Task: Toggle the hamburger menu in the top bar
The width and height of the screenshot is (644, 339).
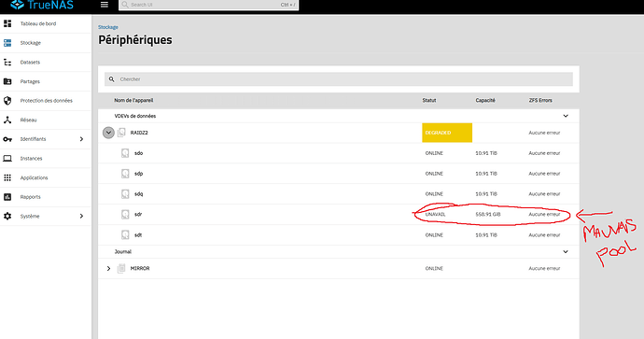Action: point(105,5)
